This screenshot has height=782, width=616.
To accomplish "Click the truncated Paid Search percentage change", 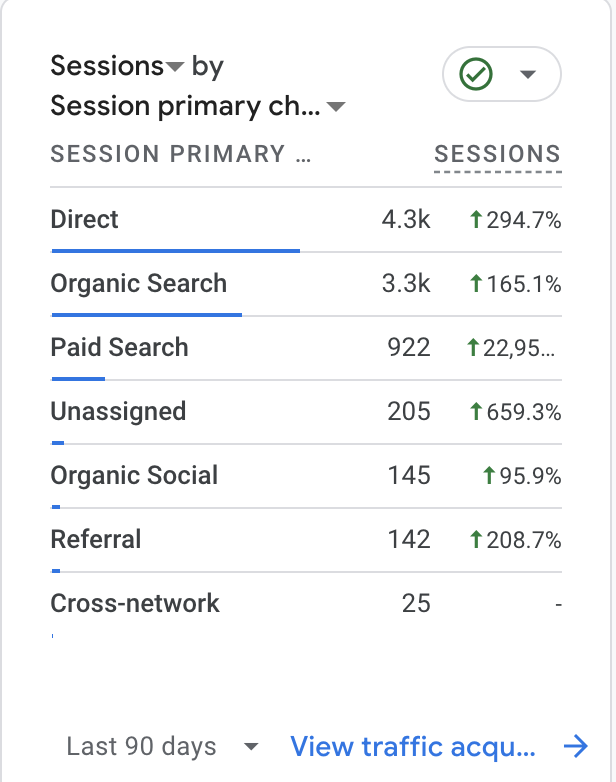I will [x=515, y=348].
